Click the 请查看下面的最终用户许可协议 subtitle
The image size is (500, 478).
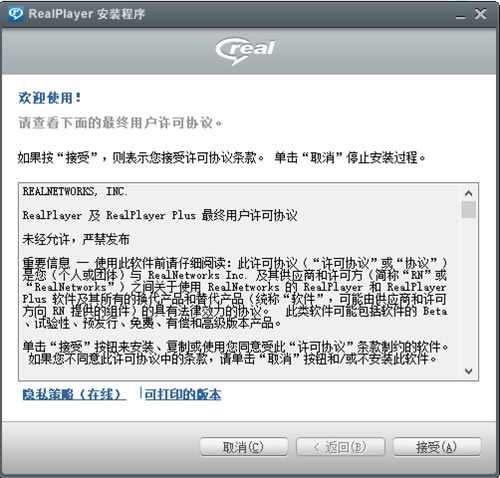pyautogui.click(x=120, y=123)
